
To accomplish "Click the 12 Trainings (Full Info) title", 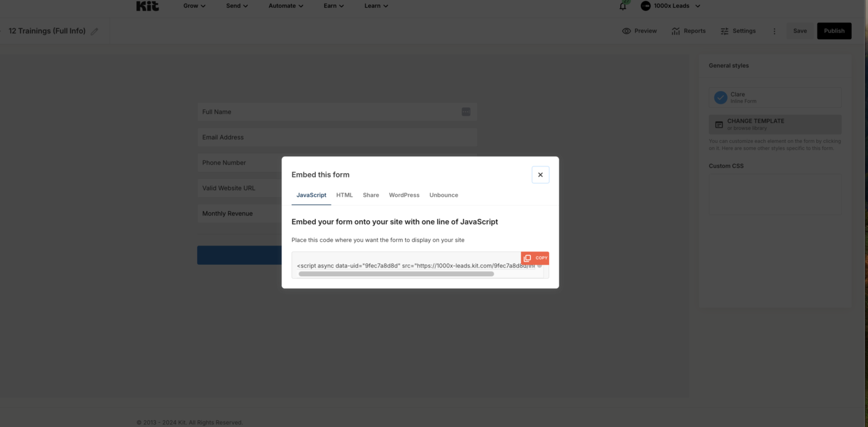I will pyautogui.click(x=47, y=31).
